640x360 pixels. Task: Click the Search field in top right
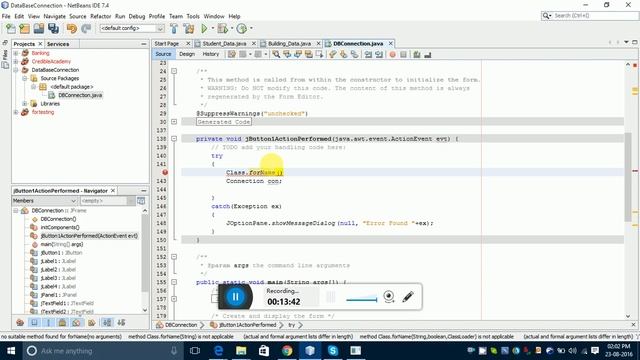tap(590, 16)
